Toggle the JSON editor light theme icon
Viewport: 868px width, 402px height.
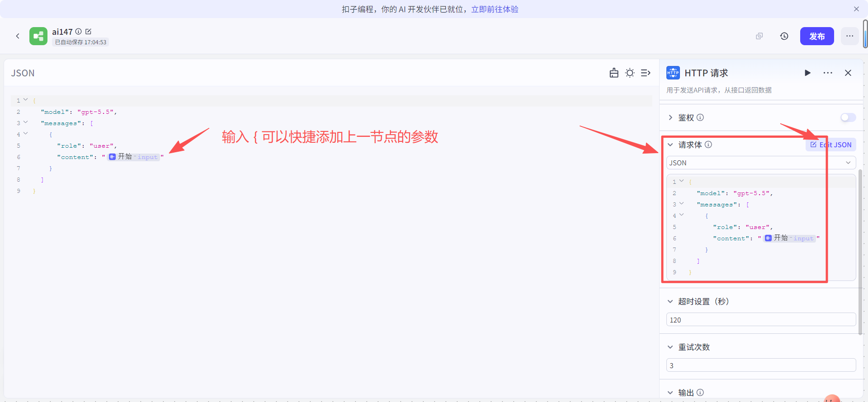[630, 73]
